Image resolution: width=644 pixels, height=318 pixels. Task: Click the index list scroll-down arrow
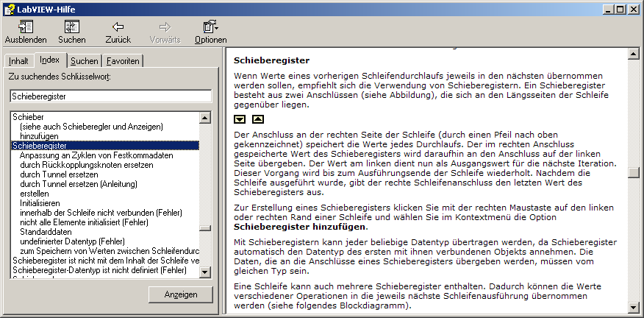pyautogui.click(x=205, y=272)
